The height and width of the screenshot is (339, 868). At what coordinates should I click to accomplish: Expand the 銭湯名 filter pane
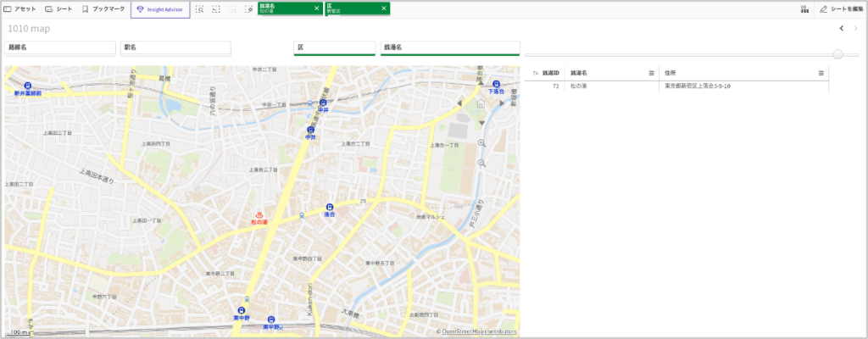[x=448, y=47]
